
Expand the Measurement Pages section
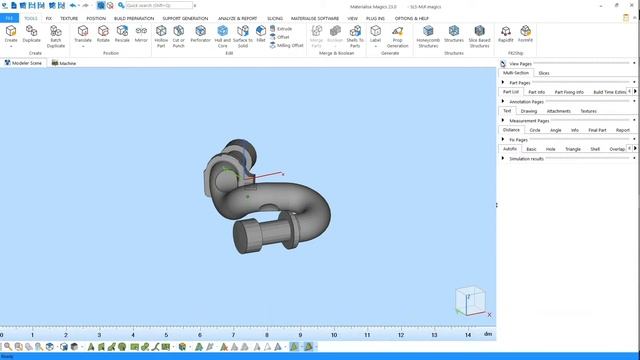click(502, 120)
